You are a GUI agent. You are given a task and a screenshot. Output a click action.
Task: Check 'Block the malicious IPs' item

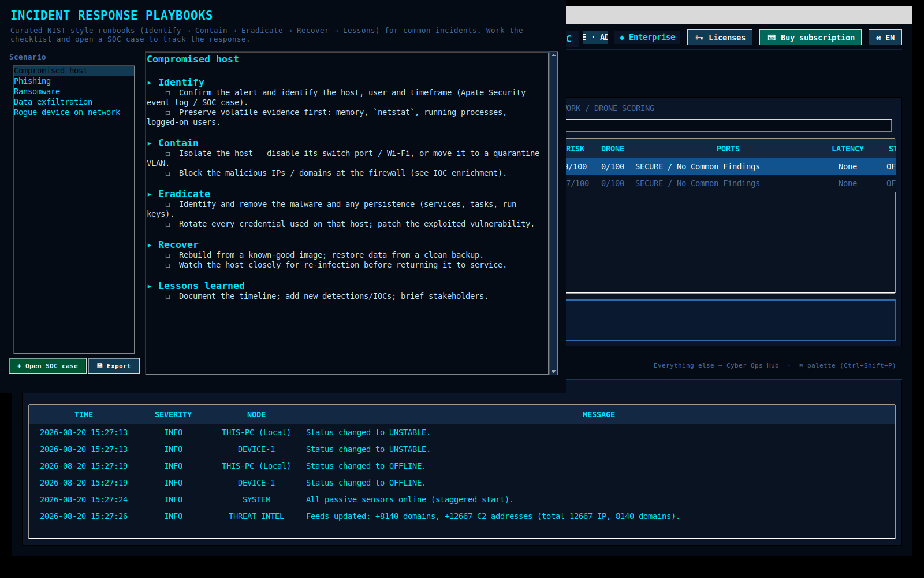tap(168, 173)
